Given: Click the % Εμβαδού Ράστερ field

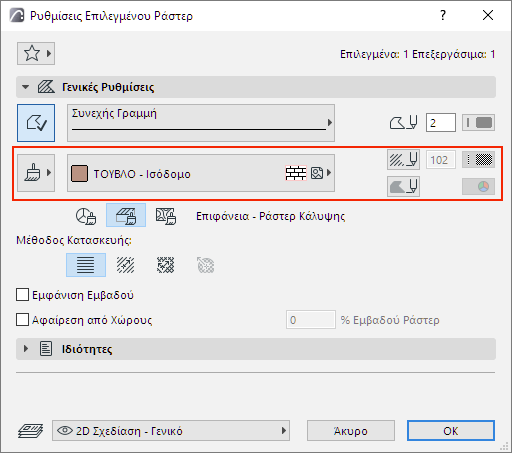Looking at the screenshot, I should coord(311,320).
